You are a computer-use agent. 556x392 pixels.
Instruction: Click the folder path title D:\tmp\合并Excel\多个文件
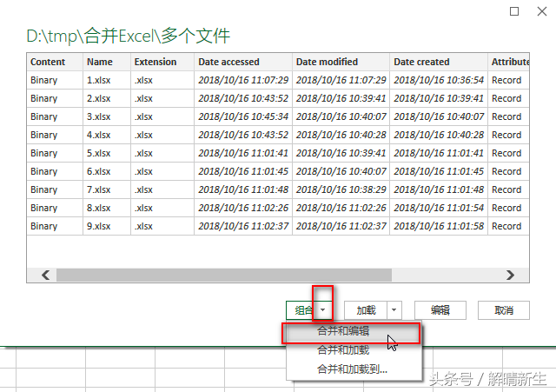pos(129,36)
